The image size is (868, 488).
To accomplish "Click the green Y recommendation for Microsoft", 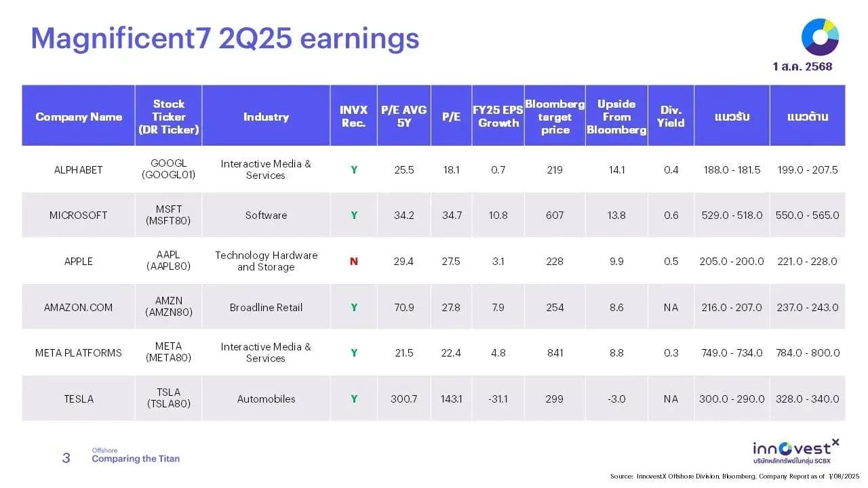I will pyautogui.click(x=354, y=215).
